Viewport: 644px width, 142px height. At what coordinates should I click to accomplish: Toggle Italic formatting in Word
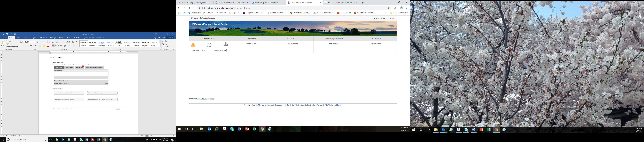[x=24, y=46]
